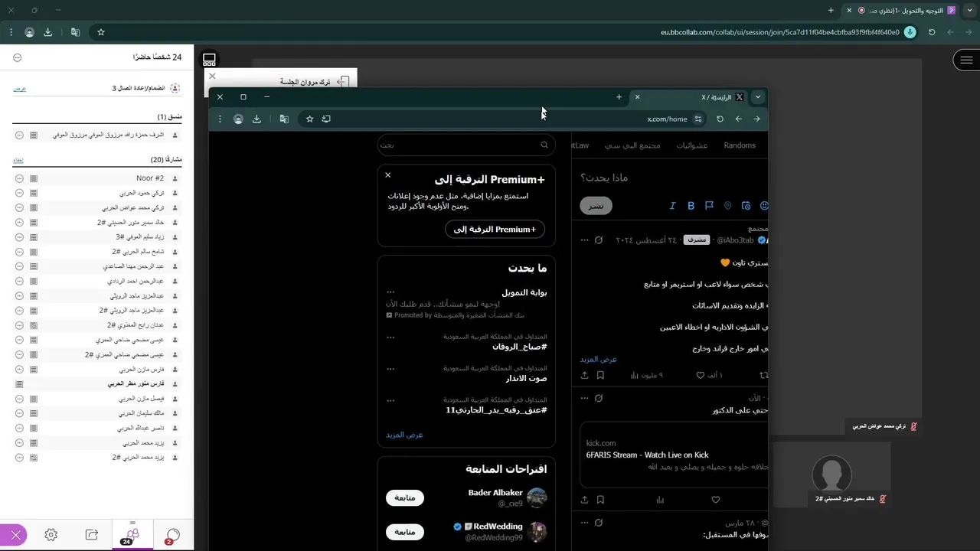
Task: Open the Share Content tab
Action: click(92, 535)
